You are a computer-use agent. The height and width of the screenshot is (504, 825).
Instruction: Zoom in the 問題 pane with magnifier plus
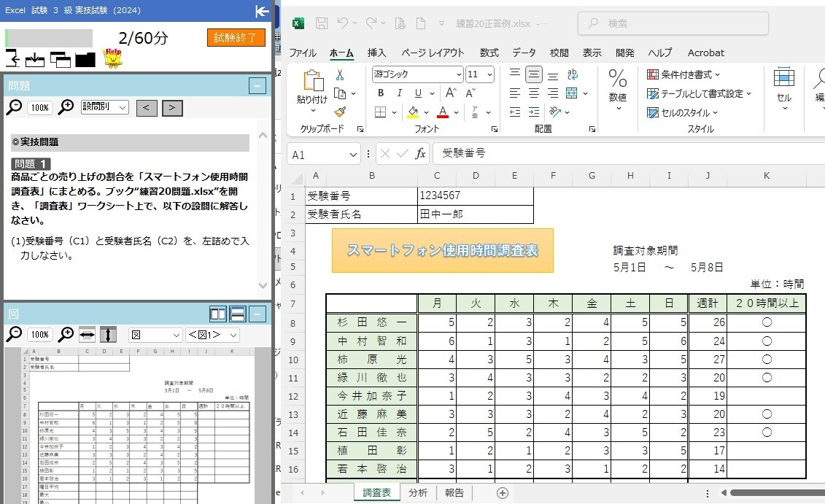[x=66, y=107]
